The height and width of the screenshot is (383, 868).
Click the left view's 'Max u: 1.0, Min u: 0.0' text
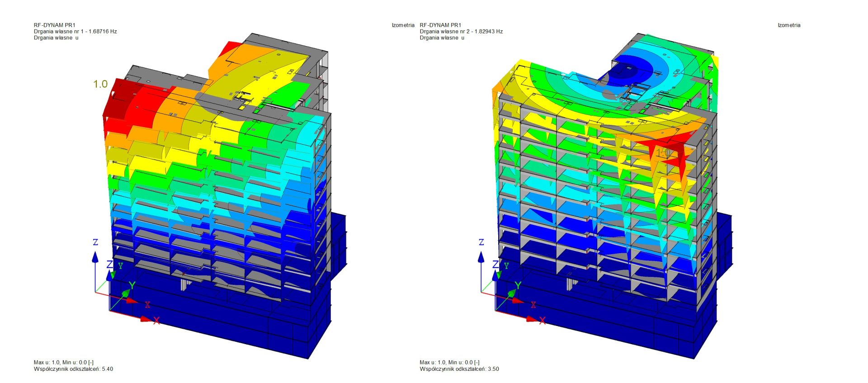(x=63, y=363)
